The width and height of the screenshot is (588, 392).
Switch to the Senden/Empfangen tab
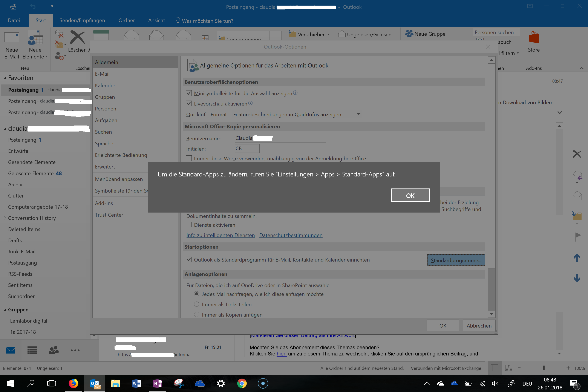click(x=82, y=20)
